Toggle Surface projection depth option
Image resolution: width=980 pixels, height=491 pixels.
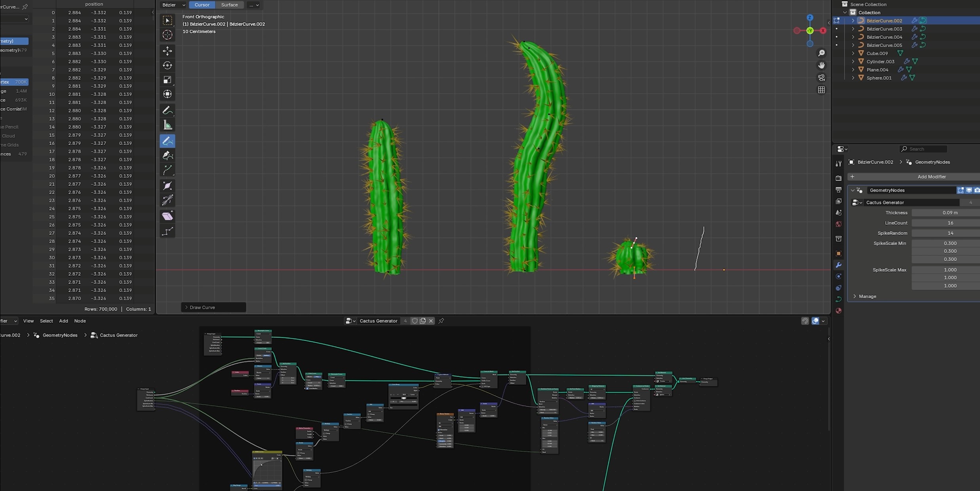coord(229,5)
